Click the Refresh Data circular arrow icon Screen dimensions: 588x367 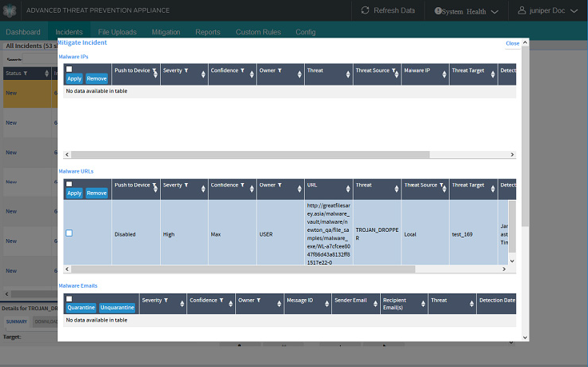[x=365, y=10]
